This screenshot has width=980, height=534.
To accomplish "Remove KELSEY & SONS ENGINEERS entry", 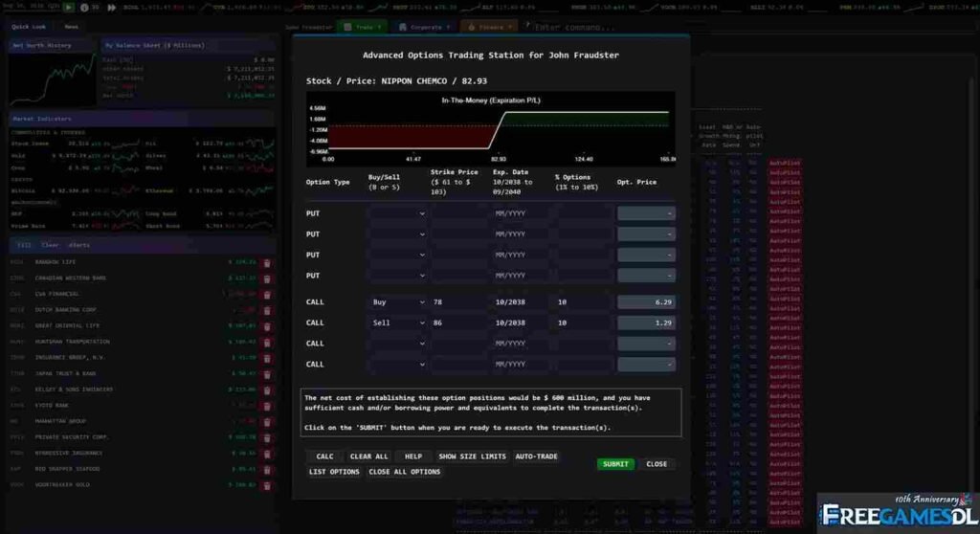I will 267,390.
